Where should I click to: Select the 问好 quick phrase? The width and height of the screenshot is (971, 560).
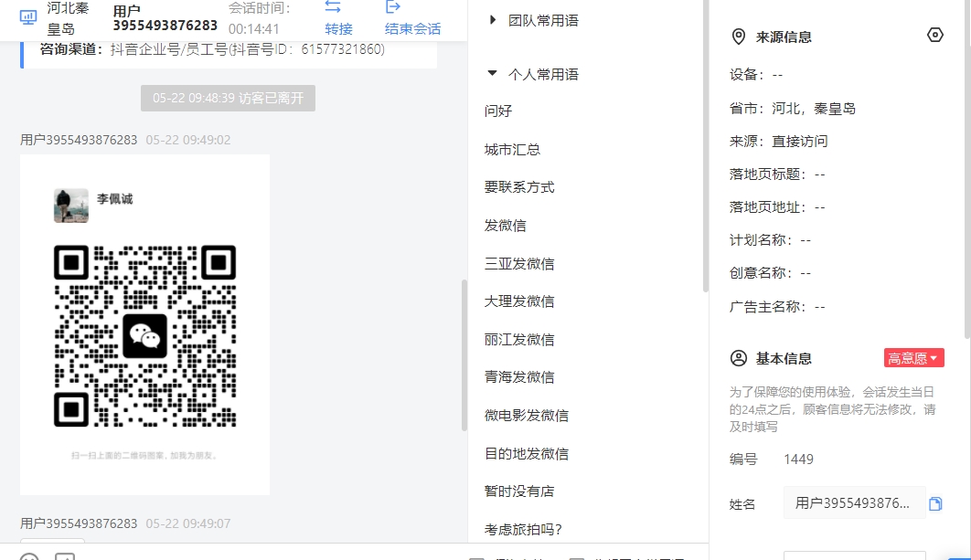point(498,111)
